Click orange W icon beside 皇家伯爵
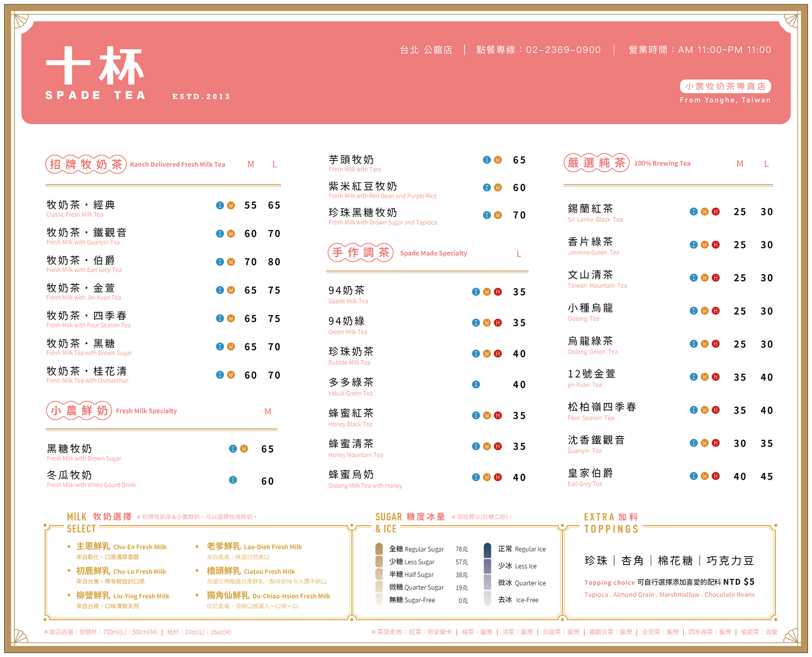The image size is (812, 657). point(705,476)
